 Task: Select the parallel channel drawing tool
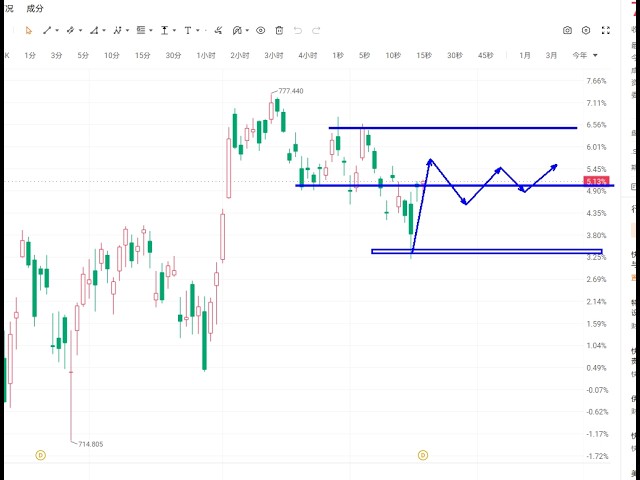pyautogui.click(x=71, y=31)
